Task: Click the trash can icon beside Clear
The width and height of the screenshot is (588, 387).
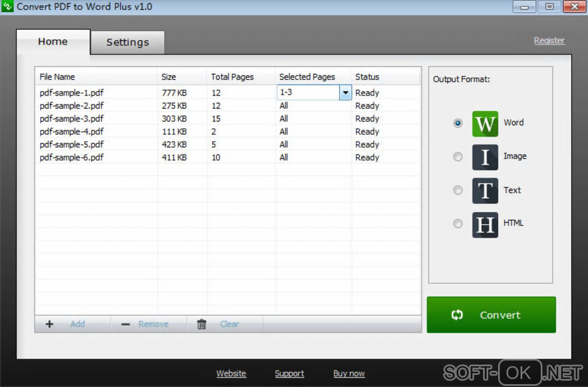Action: pos(202,324)
